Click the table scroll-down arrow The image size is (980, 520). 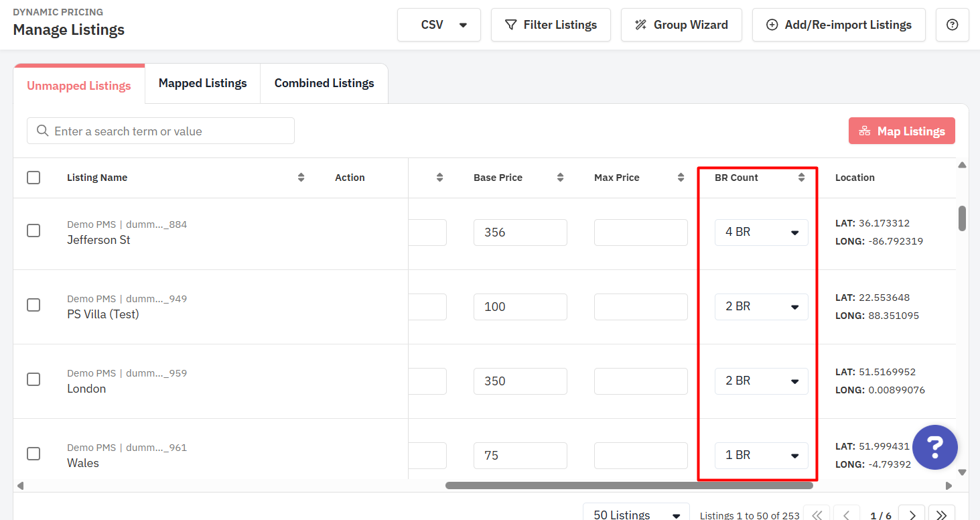click(962, 472)
